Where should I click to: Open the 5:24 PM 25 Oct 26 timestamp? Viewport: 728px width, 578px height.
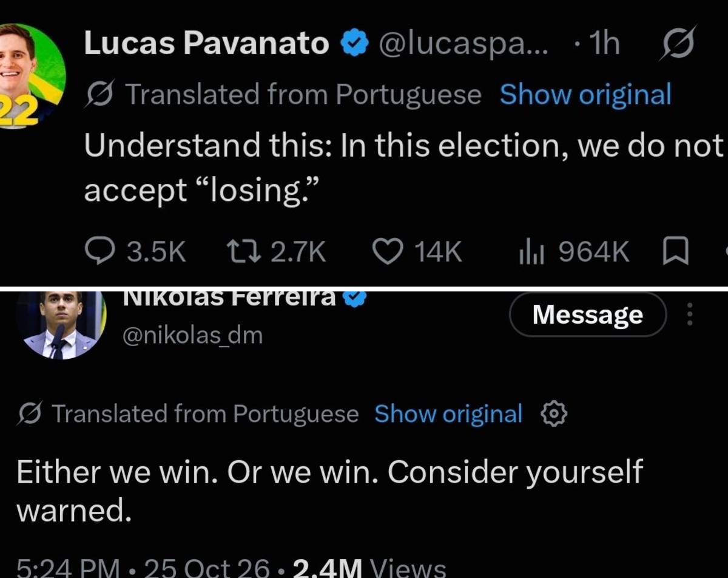click(x=143, y=567)
